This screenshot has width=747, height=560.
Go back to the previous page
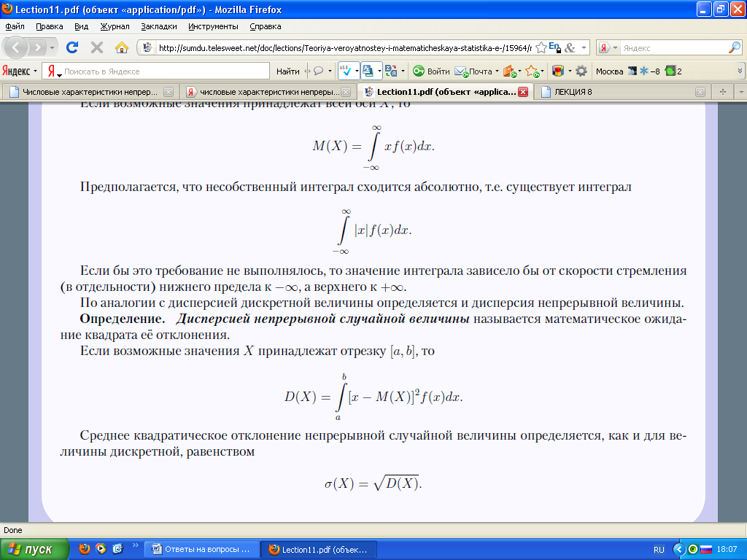(x=16, y=47)
